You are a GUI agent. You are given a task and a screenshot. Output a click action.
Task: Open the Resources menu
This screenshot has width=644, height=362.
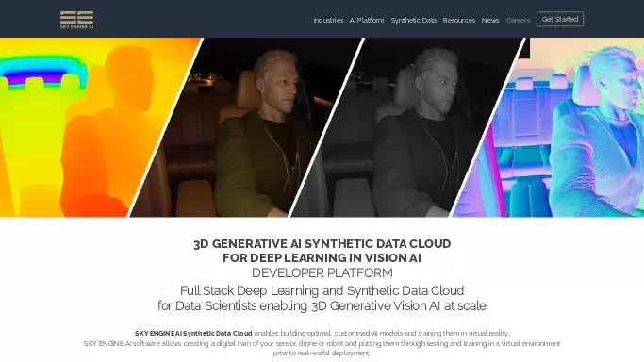click(x=459, y=20)
